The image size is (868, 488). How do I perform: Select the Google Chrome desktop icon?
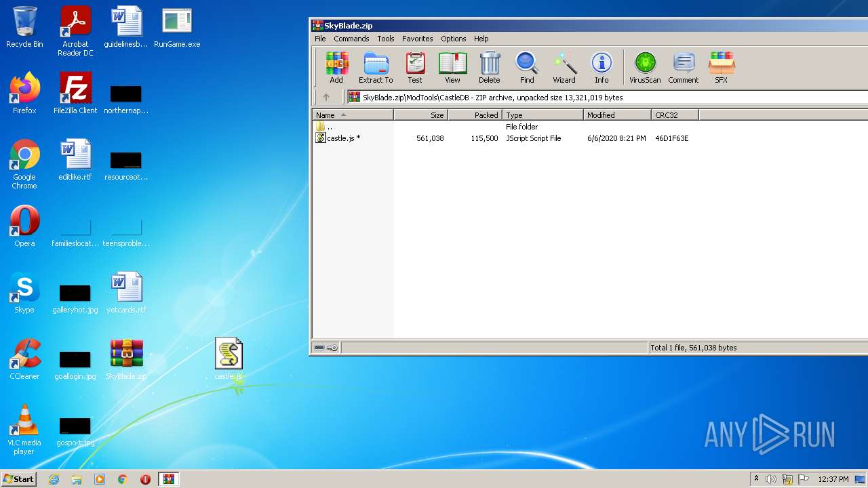click(x=24, y=165)
